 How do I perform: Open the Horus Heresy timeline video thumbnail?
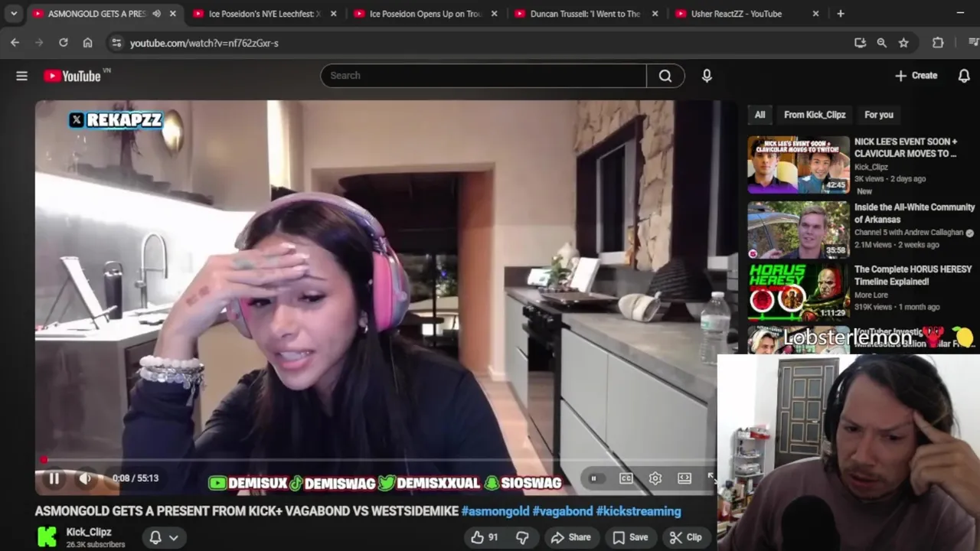tap(799, 292)
